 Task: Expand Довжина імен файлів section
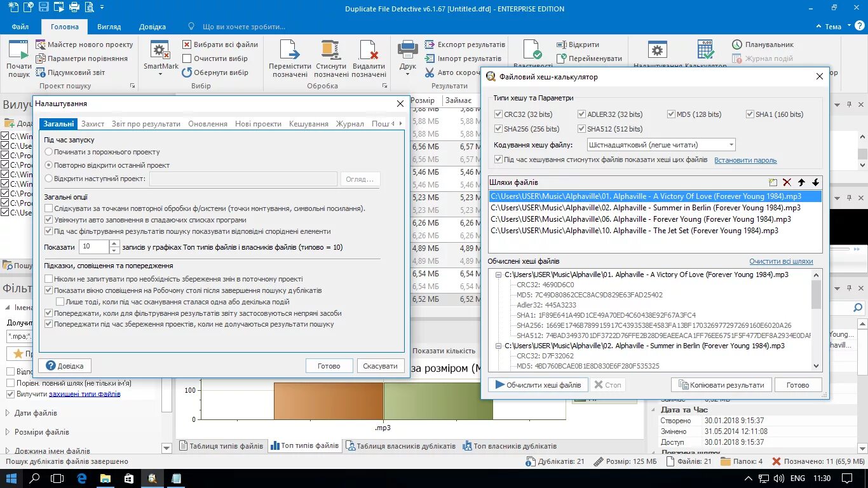coord(9,451)
